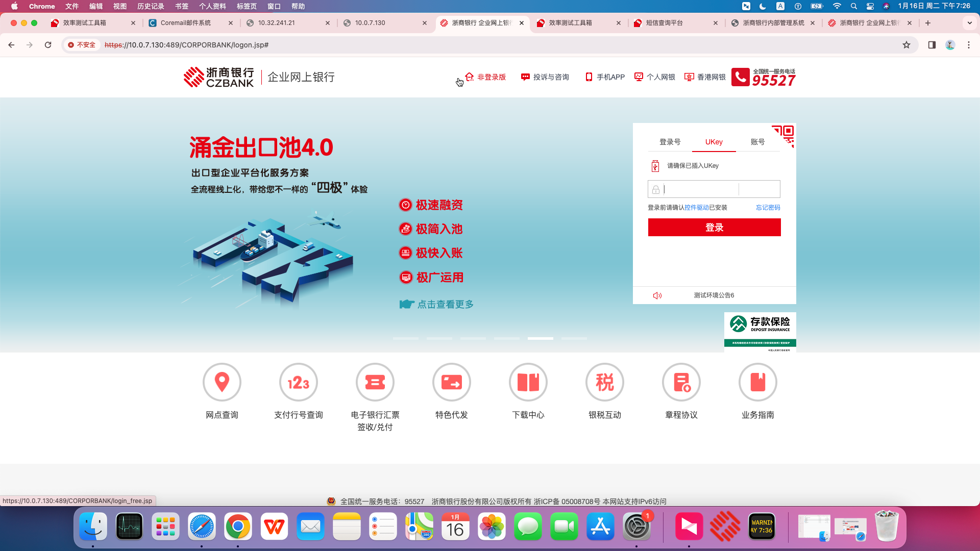
Task: Open the 历史记录 menu
Action: coord(151,6)
